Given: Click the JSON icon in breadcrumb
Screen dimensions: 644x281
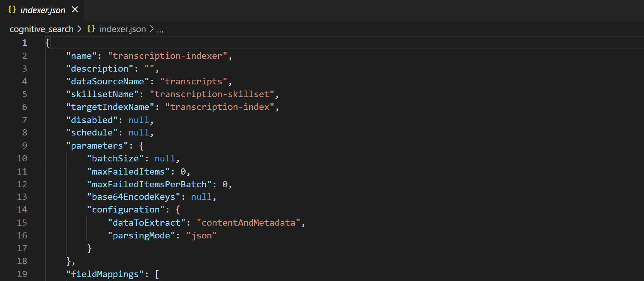Looking at the screenshot, I should pyautogui.click(x=91, y=29).
